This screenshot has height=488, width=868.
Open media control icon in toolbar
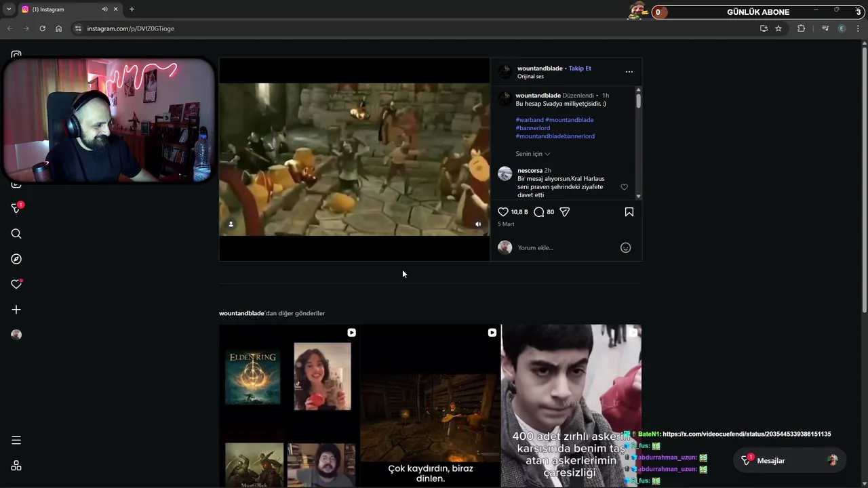click(825, 28)
